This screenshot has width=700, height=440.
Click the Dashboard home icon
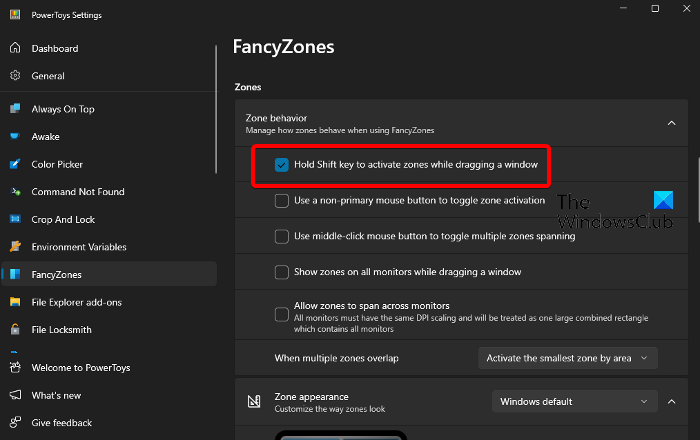tap(15, 48)
